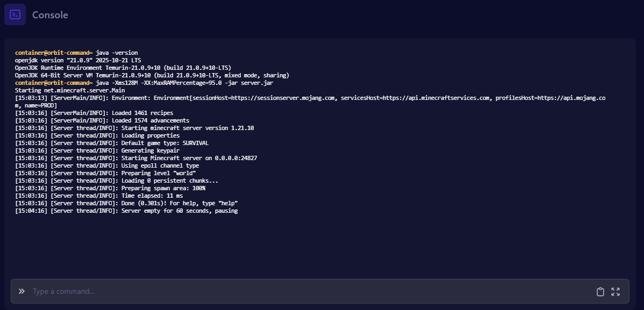Click the 'Console' heading text

click(50, 15)
